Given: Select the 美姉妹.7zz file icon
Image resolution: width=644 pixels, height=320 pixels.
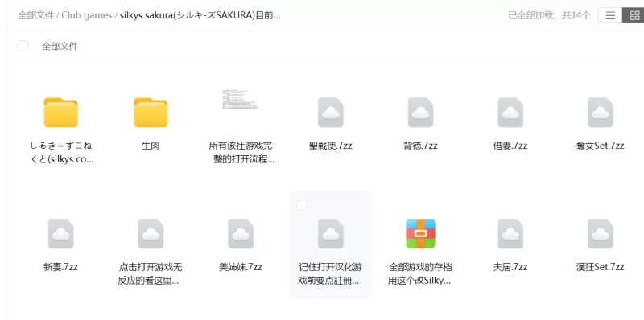Looking at the screenshot, I should pyautogui.click(x=241, y=233).
